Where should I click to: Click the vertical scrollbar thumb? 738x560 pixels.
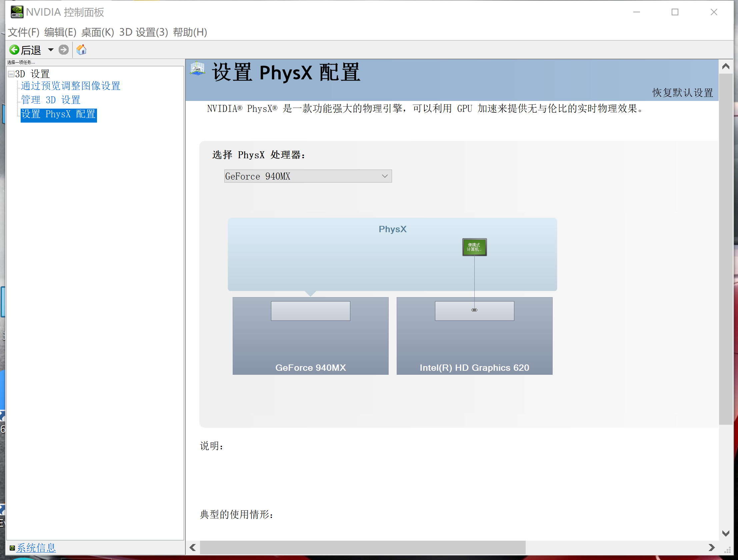(726, 249)
